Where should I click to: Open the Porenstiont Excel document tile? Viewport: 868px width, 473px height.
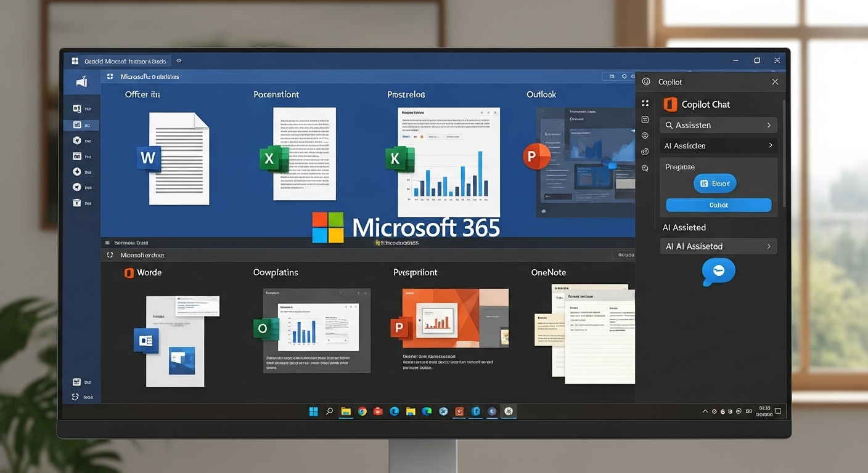(x=305, y=153)
